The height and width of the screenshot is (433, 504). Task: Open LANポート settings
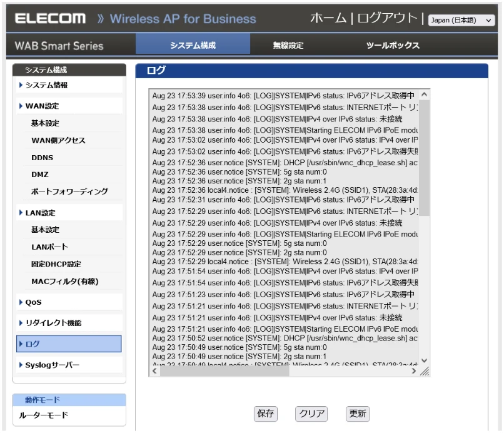[x=49, y=247]
